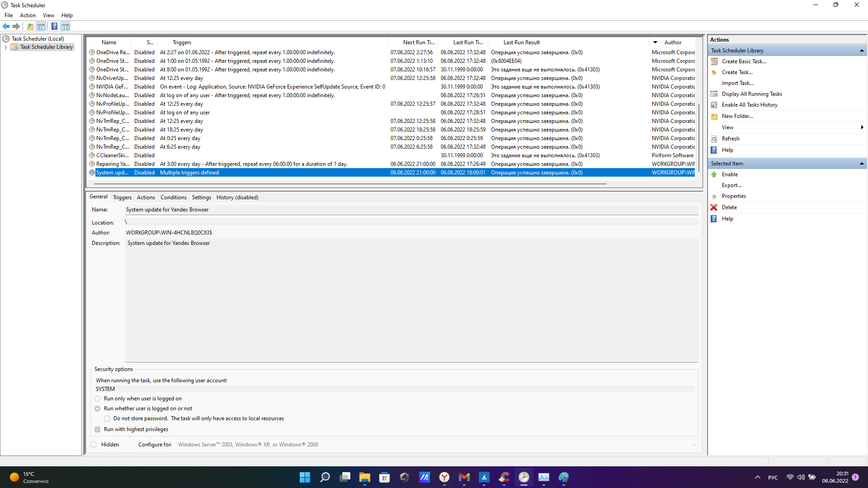The height and width of the screenshot is (488, 868).
Task: Click the red Delete X icon
Action: 714,207
